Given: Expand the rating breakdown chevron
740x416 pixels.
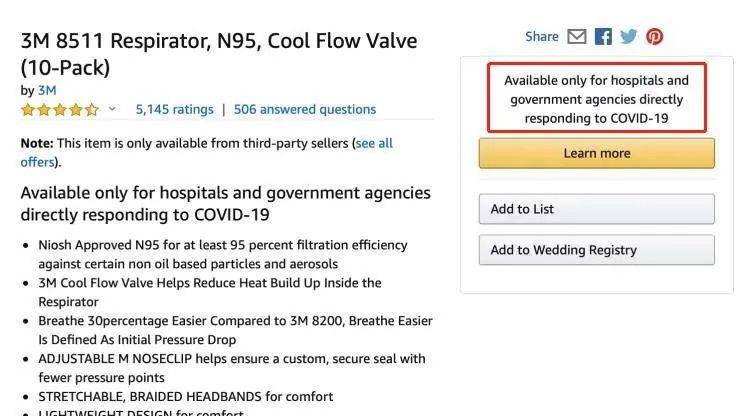Looking at the screenshot, I should tap(112, 109).
